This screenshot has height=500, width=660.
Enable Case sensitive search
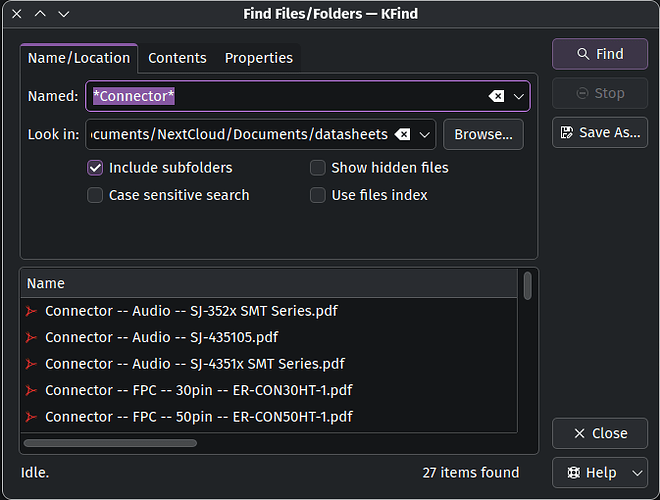95,195
